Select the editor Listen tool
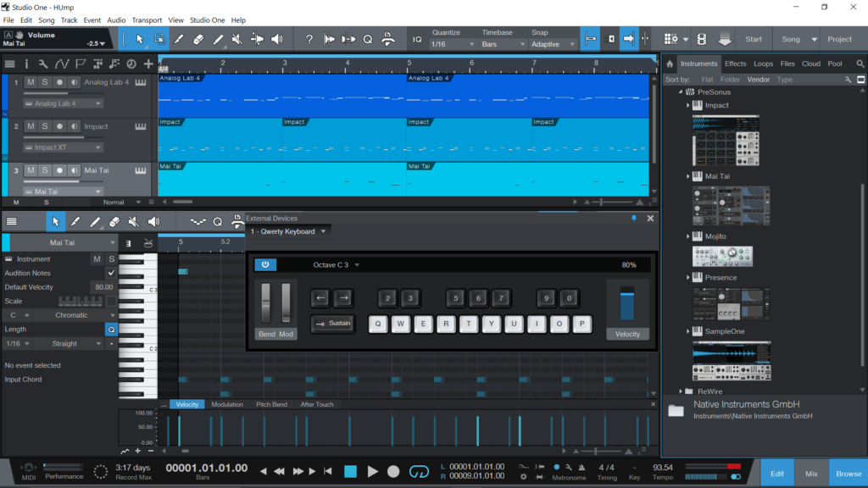 tap(153, 222)
